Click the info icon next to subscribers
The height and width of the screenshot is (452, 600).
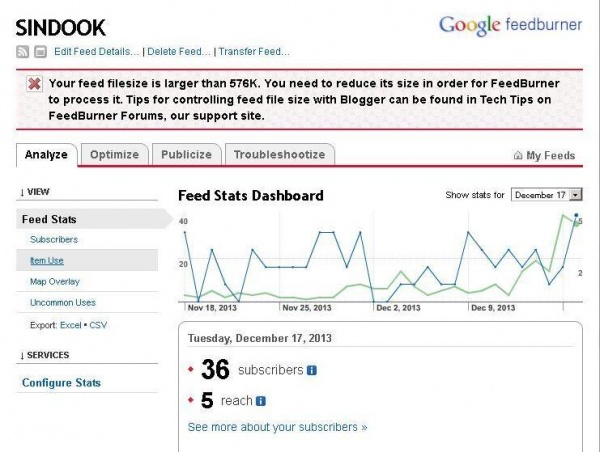click(x=312, y=370)
